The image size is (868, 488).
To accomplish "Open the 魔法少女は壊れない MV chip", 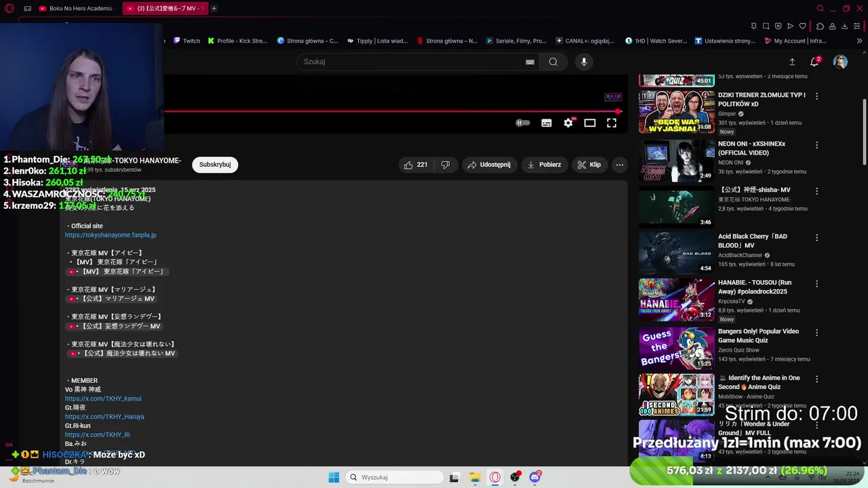I will coord(122,353).
